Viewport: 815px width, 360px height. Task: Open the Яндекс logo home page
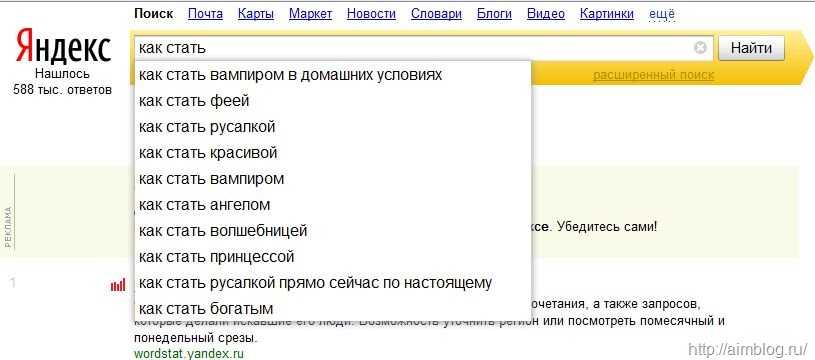63,46
